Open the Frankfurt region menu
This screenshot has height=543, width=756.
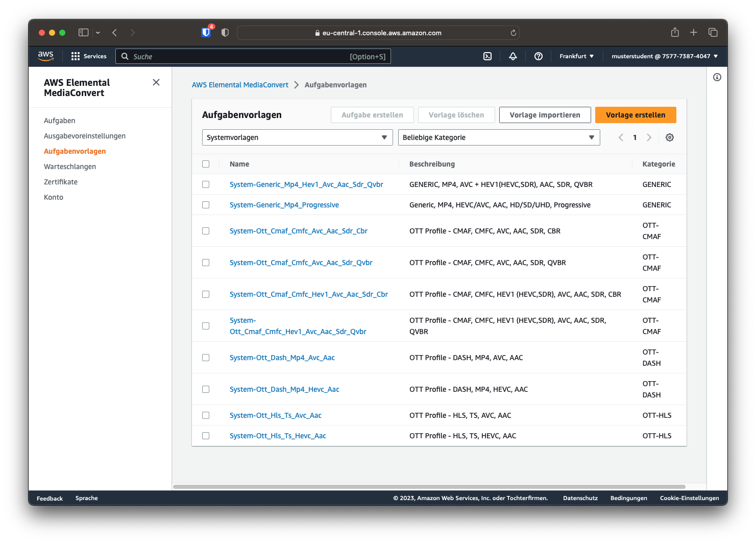(x=577, y=56)
